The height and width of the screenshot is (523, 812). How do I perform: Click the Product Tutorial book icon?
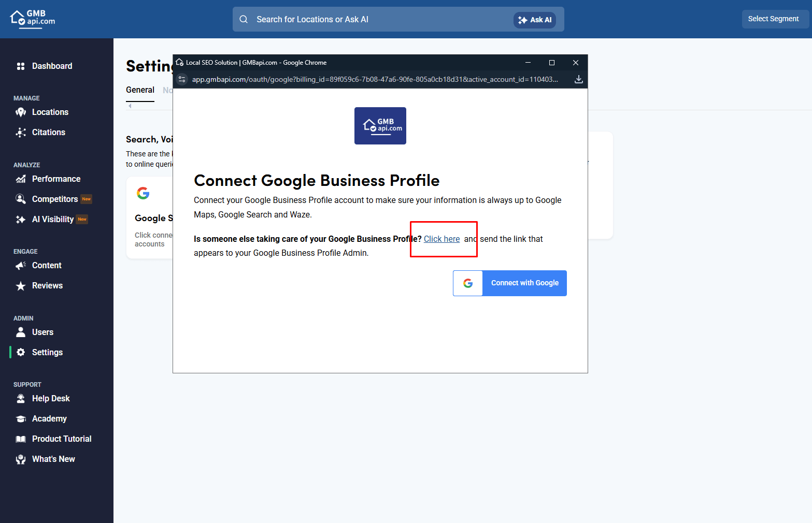click(x=21, y=439)
